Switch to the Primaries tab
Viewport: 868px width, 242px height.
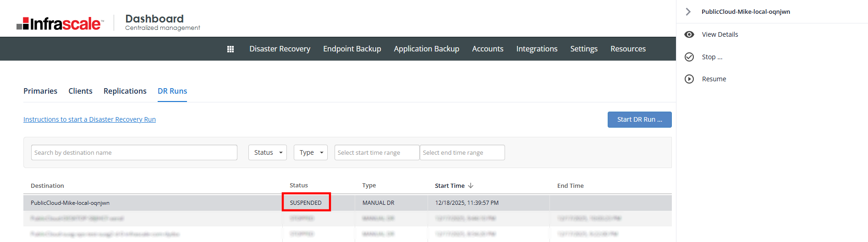(40, 91)
